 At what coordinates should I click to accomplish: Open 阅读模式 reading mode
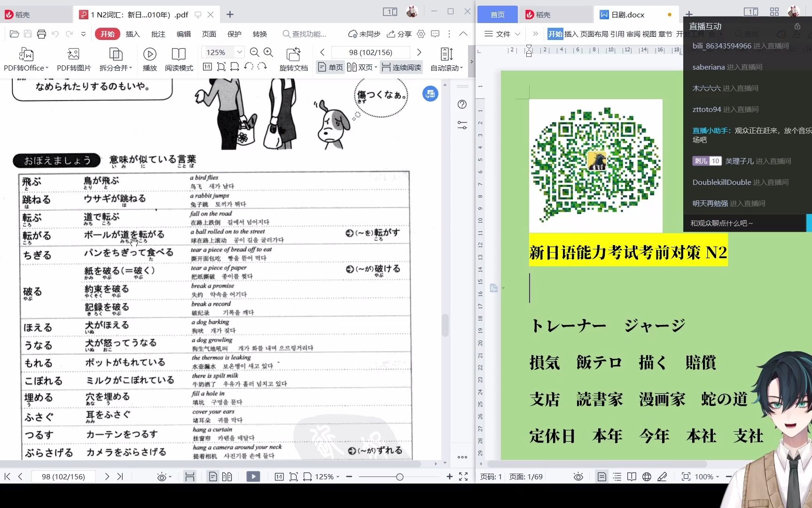click(x=179, y=59)
